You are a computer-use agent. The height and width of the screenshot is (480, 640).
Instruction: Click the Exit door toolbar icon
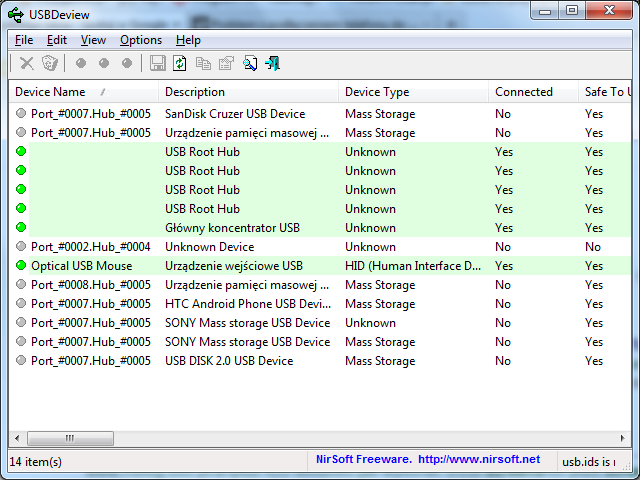272,63
